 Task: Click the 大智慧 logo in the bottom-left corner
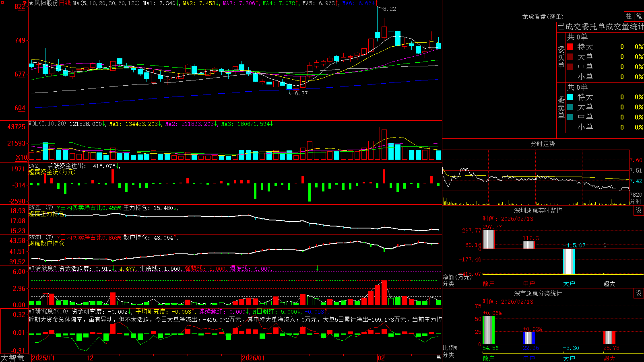(x=12, y=358)
